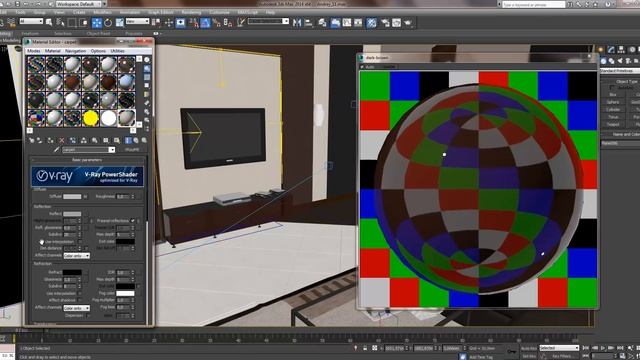Open the Hierarchy tab in command panel
640x360 pixels.
tap(621, 49)
